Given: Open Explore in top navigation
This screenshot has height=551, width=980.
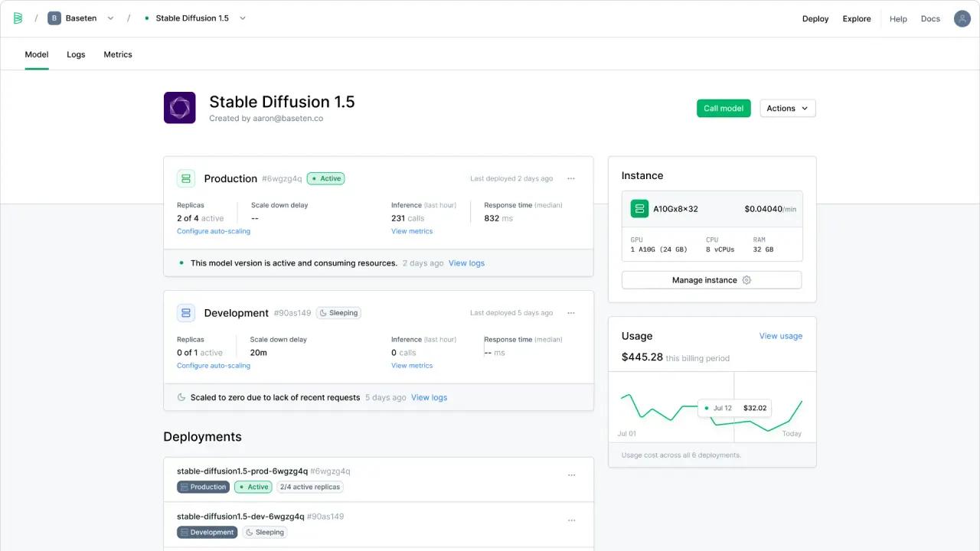Looking at the screenshot, I should coord(857,19).
